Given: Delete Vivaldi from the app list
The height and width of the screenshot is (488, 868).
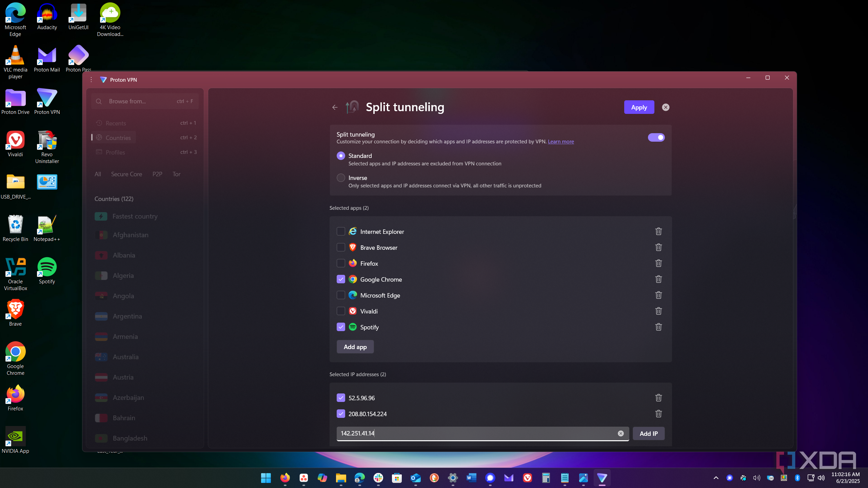Looking at the screenshot, I should point(658,311).
